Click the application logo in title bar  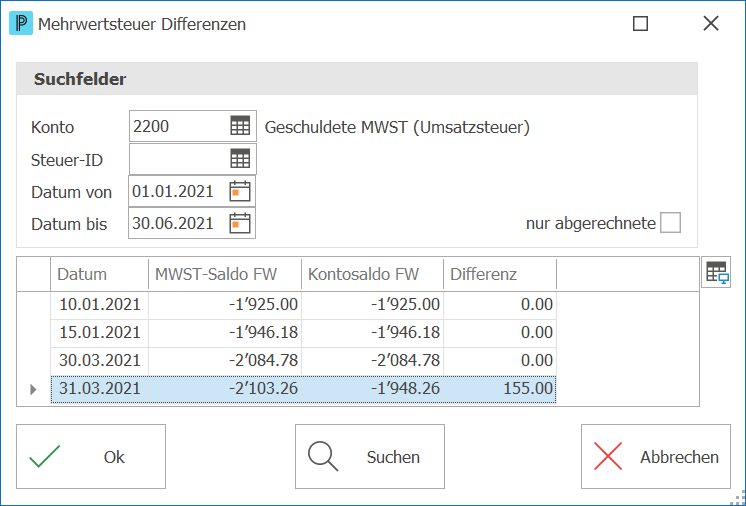pyautogui.click(x=21, y=23)
